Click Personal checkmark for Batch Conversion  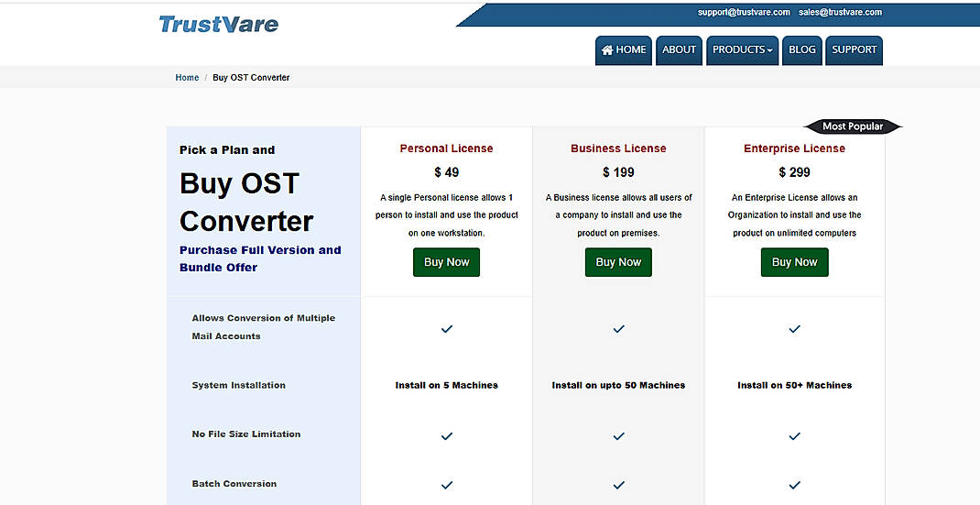coord(446,485)
